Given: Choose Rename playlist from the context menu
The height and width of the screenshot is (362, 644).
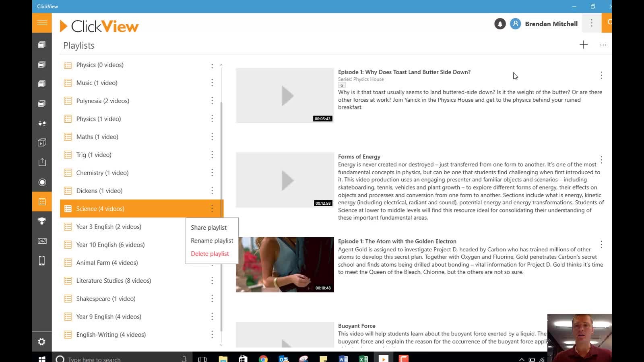Looking at the screenshot, I should [x=212, y=241].
